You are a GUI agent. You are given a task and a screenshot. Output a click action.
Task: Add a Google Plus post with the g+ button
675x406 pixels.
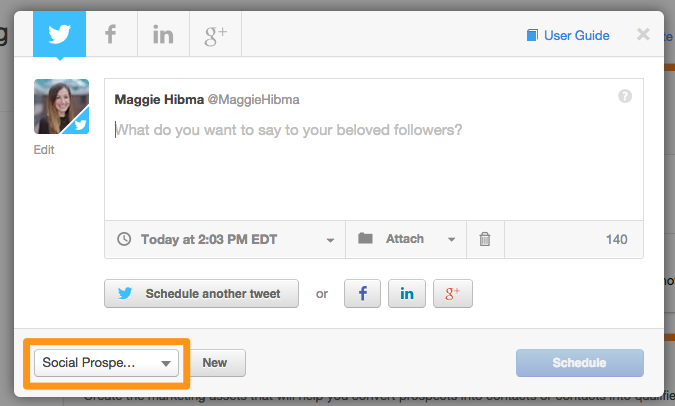click(x=452, y=294)
